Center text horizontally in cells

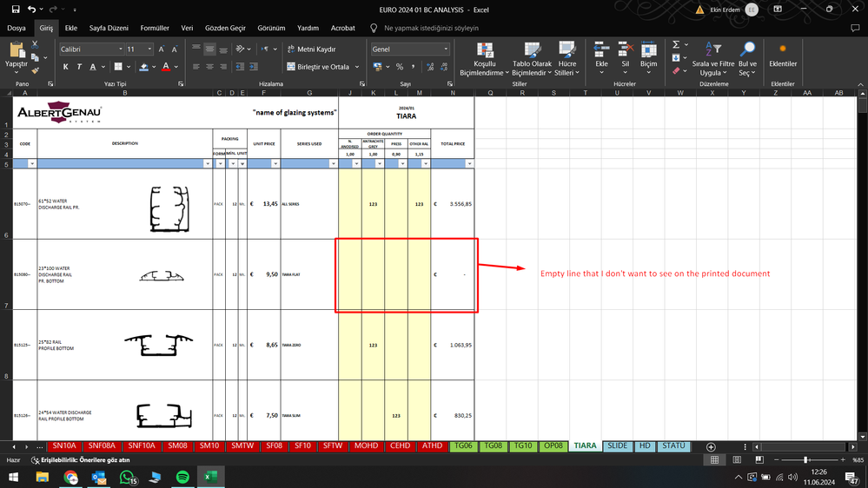[209, 67]
